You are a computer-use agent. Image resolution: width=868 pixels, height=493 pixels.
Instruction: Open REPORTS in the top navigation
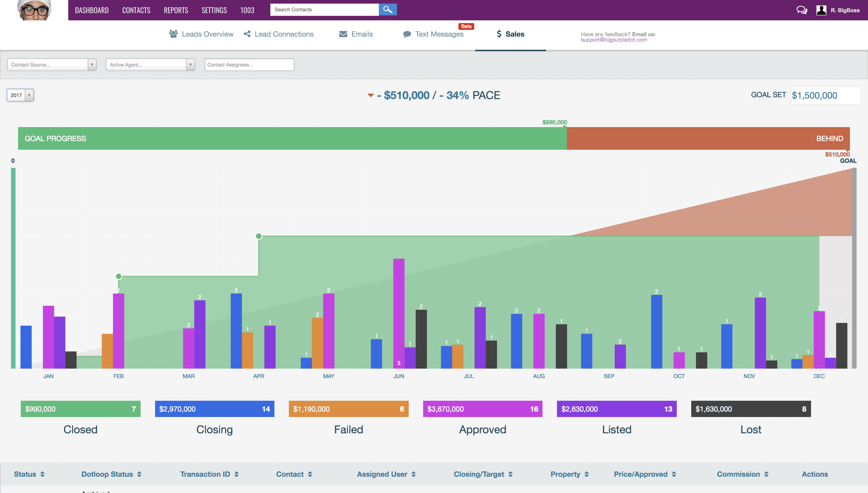(x=176, y=10)
